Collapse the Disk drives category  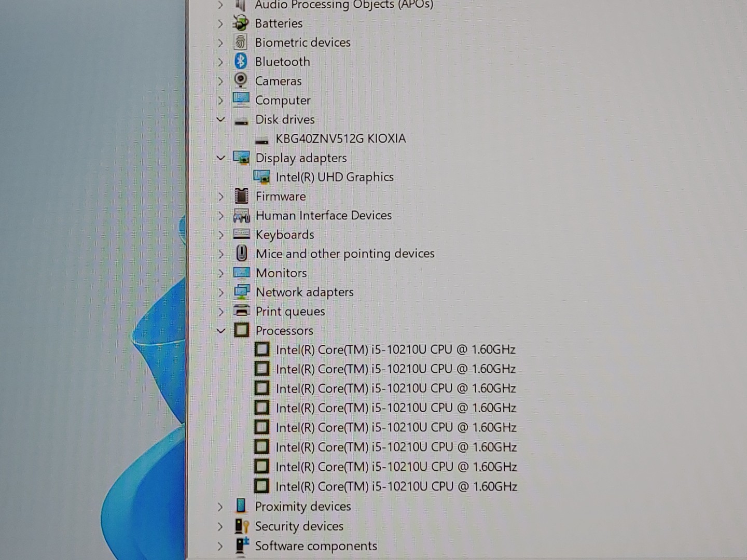[x=221, y=119]
